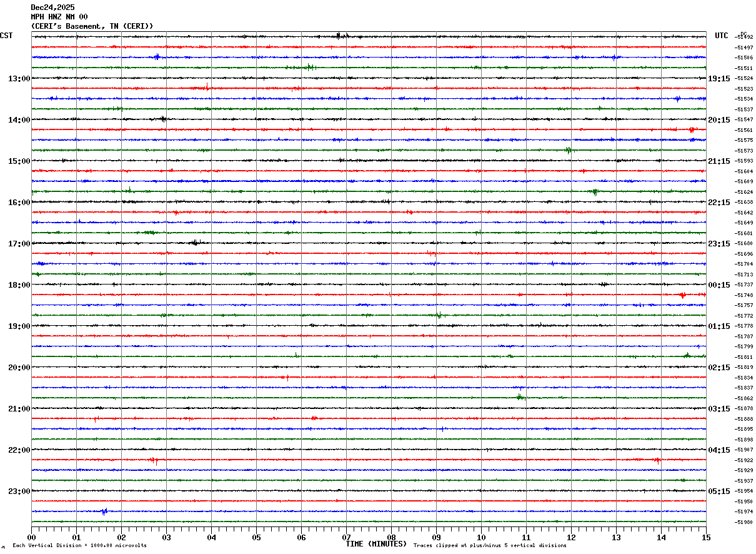The image size is (756, 554).
Task: Select the 22:00 CST time label
Action: coord(19,450)
